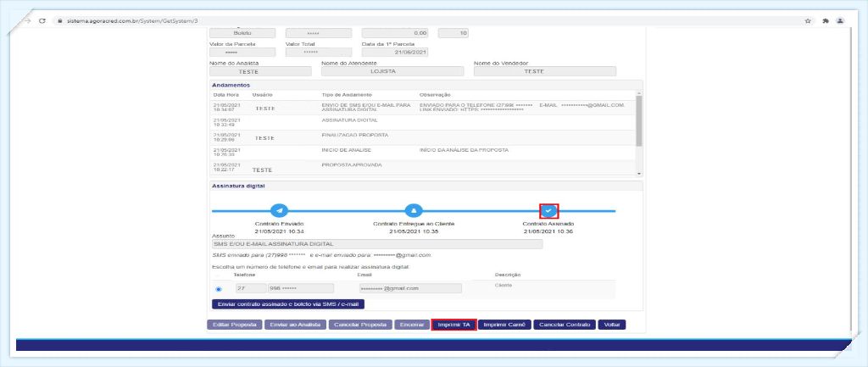Select the Cliente phone radio button

click(x=218, y=289)
